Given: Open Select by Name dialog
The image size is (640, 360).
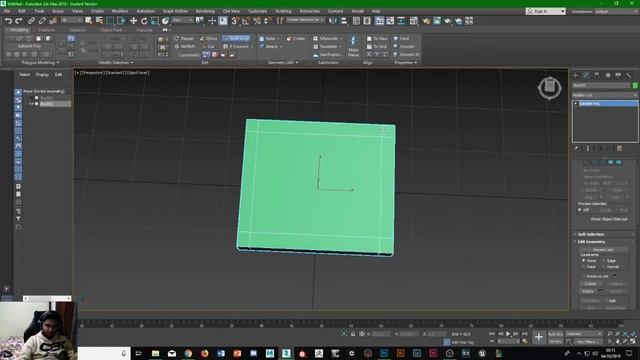Looking at the screenshot, I should point(99,21).
